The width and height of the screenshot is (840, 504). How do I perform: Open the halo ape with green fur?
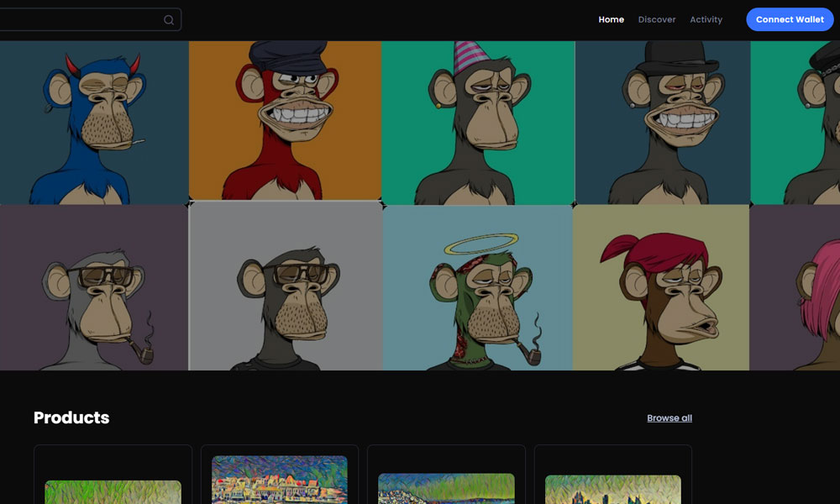coord(477,287)
